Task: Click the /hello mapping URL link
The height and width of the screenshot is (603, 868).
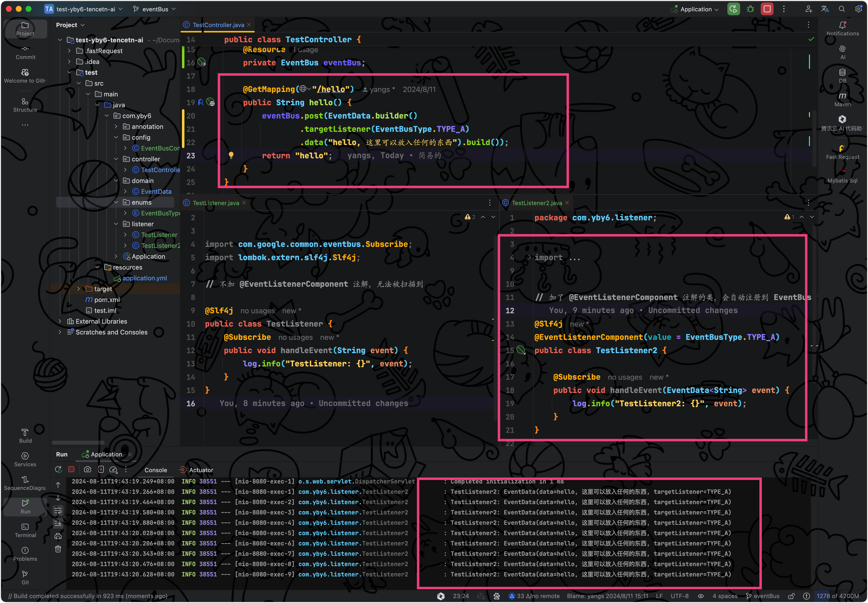Action: pyautogui.click(x=330, y=89)
